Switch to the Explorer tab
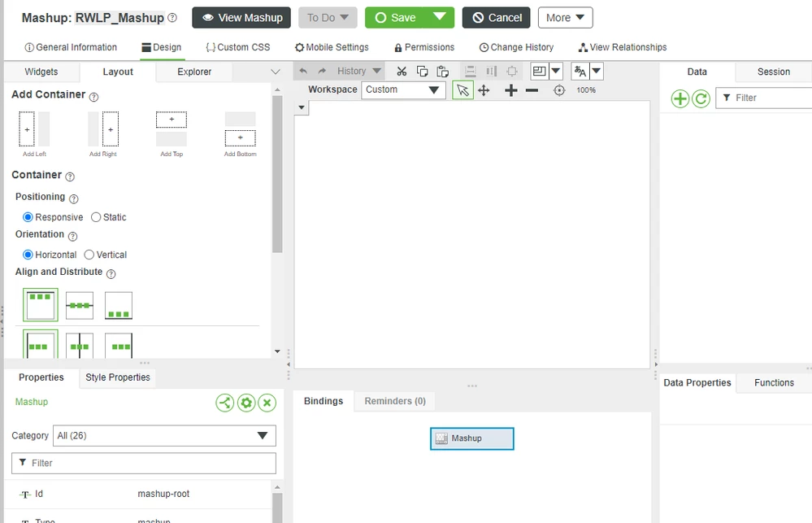 [194, 72]
